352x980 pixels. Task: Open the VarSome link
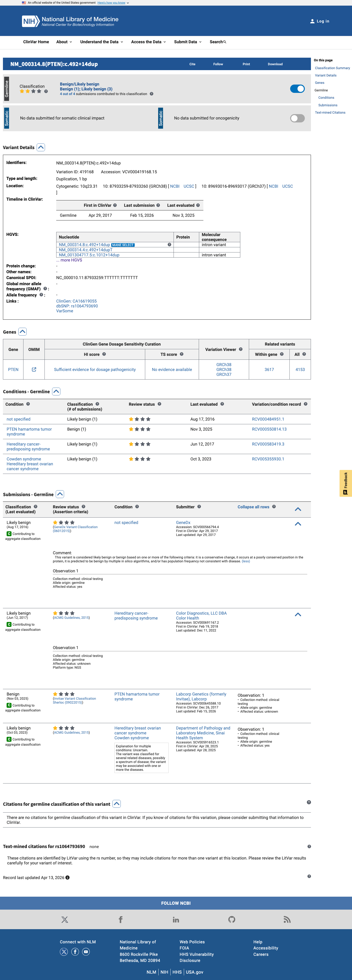65,311
